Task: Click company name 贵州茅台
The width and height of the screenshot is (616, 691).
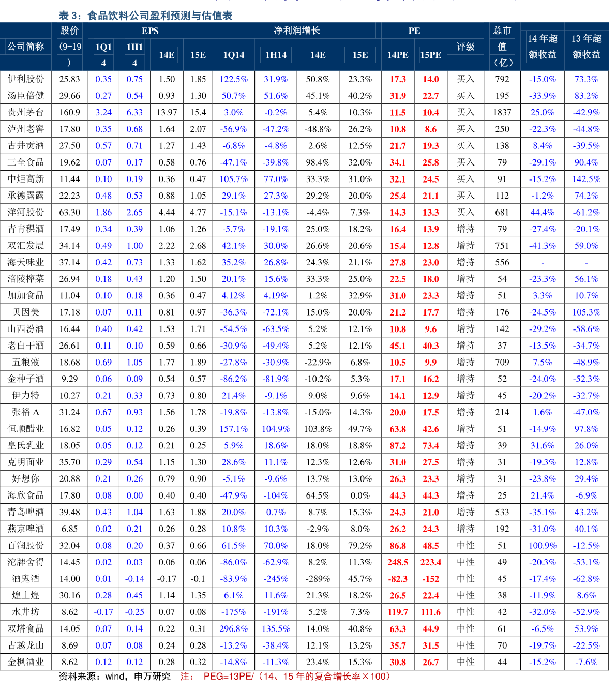Action: [x=26, y=112]
